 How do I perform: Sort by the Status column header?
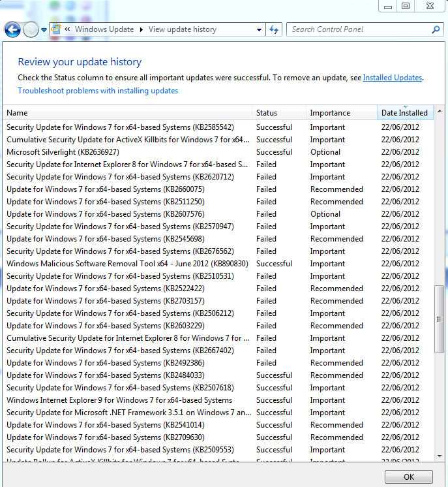click(279, 113)
